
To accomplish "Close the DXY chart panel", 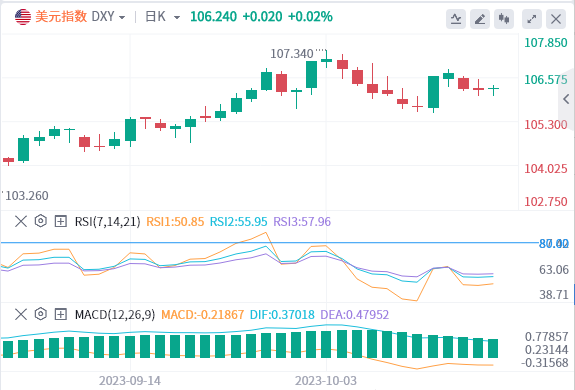I will point(556,19).
